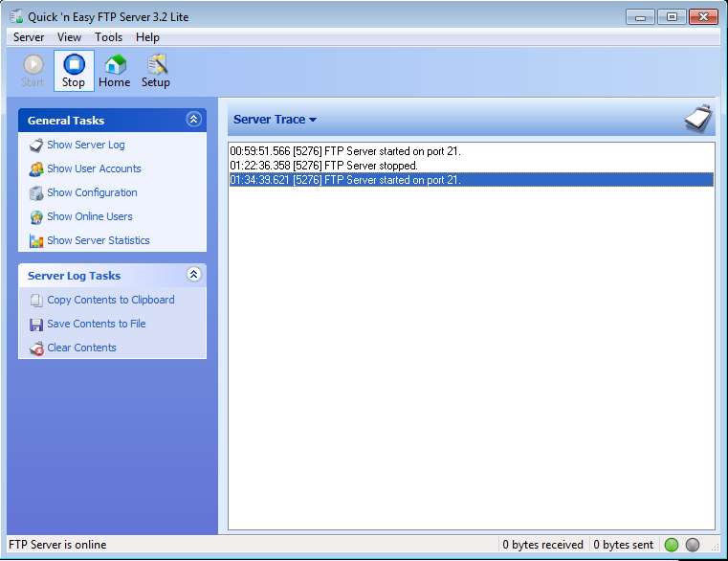Click the window resize grip in status bar
The width and height of the screenshot is (728, 561).
tap(715, 547)
